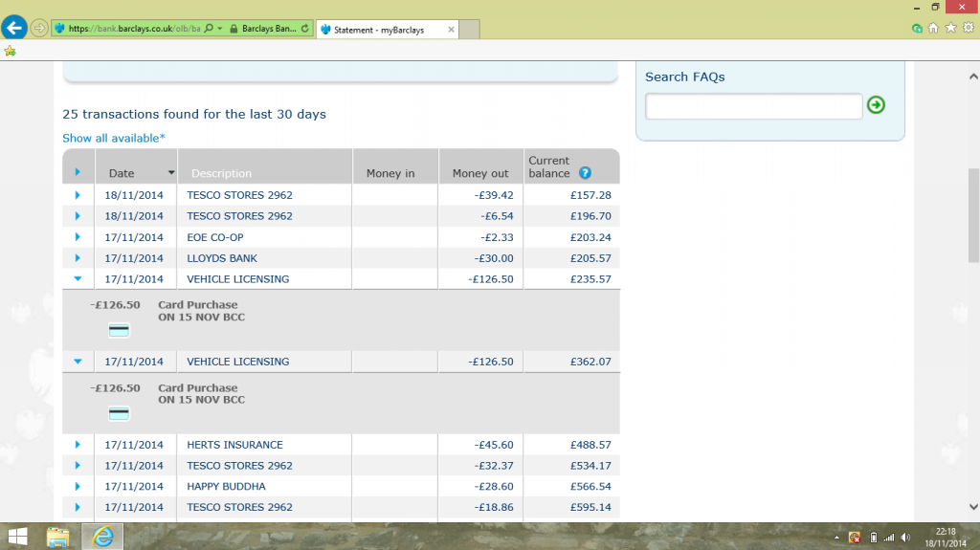
Task: Click the browser address bar URL
Action: pyautogui.click(x=134, y=29)
